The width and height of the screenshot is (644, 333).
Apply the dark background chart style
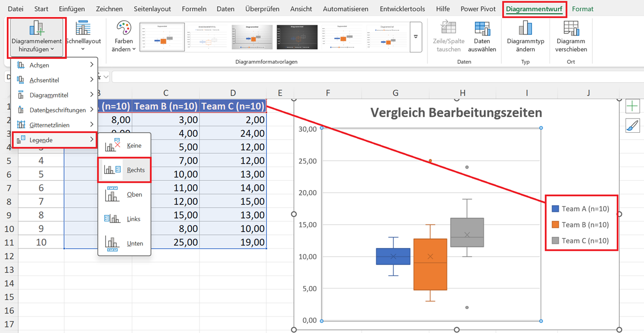coord(297,37)
